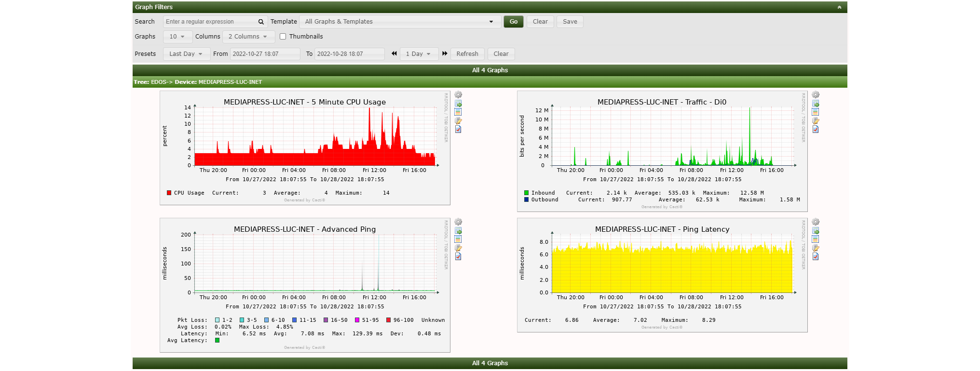Export Ping Latency graph data to CSV
The height and width of the screenshot is (371, 980).
point(816,231)
